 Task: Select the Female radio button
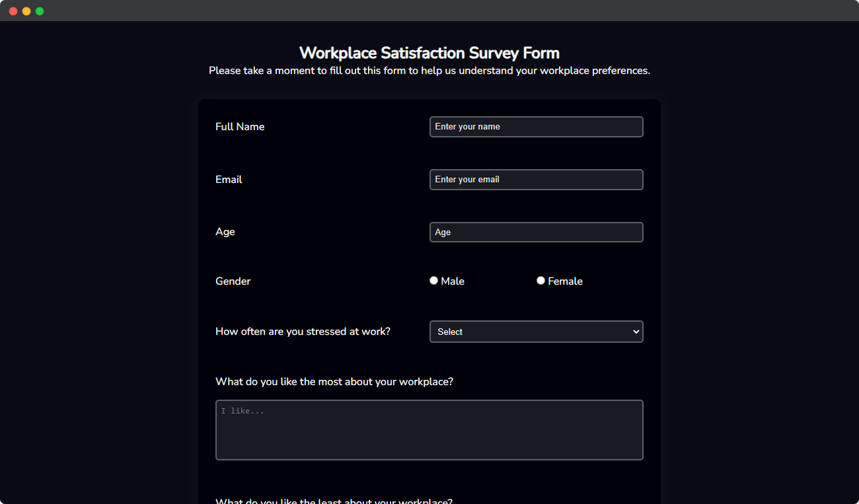click(x=541, y=281)
